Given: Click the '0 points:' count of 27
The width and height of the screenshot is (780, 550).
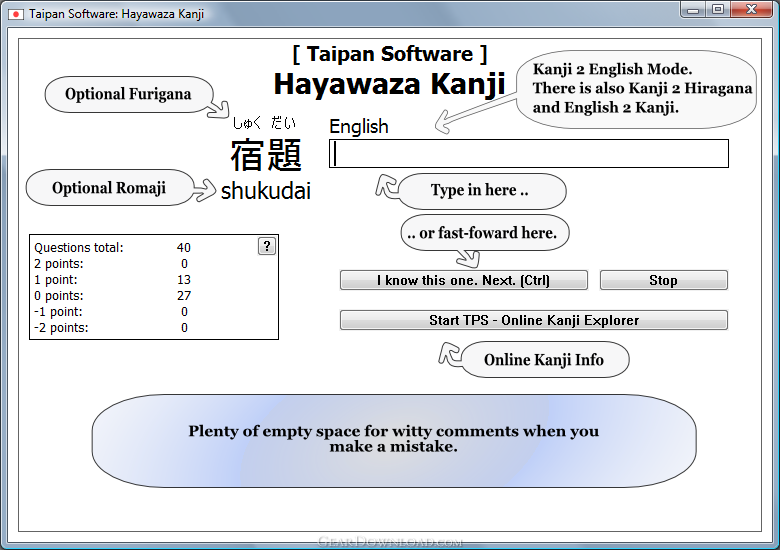Looking at the screenshot, I should coord(184,295).
